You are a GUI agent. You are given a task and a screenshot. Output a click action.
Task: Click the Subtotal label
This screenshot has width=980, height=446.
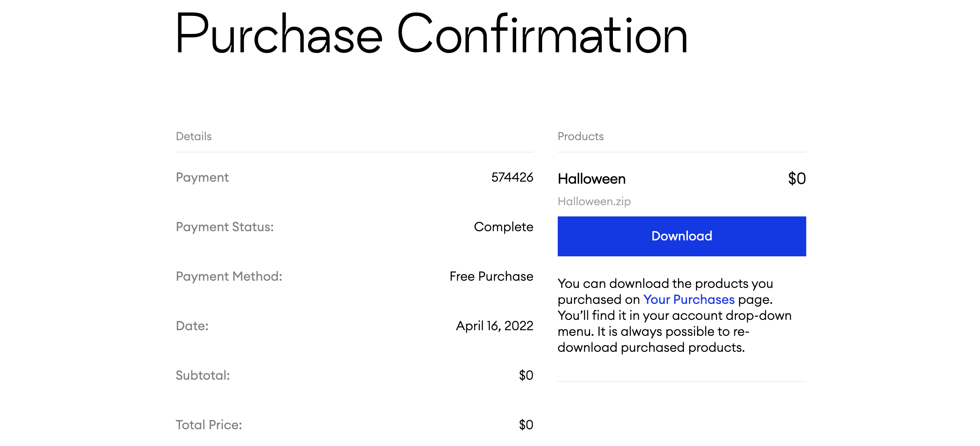coord(203,375)
